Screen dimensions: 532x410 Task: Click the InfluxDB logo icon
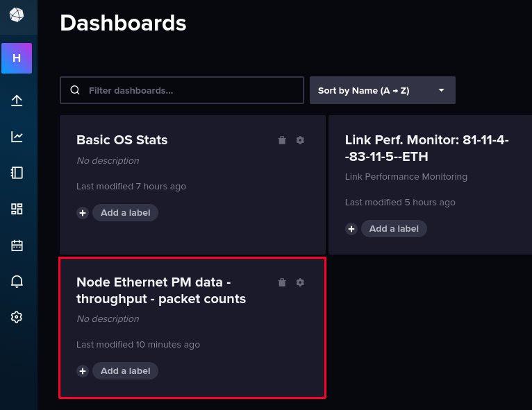point(17,17)
